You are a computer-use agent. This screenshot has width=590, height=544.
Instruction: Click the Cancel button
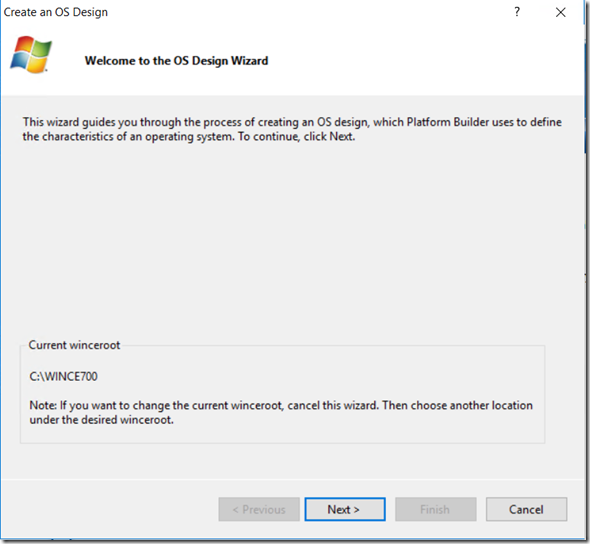point(526,509)
